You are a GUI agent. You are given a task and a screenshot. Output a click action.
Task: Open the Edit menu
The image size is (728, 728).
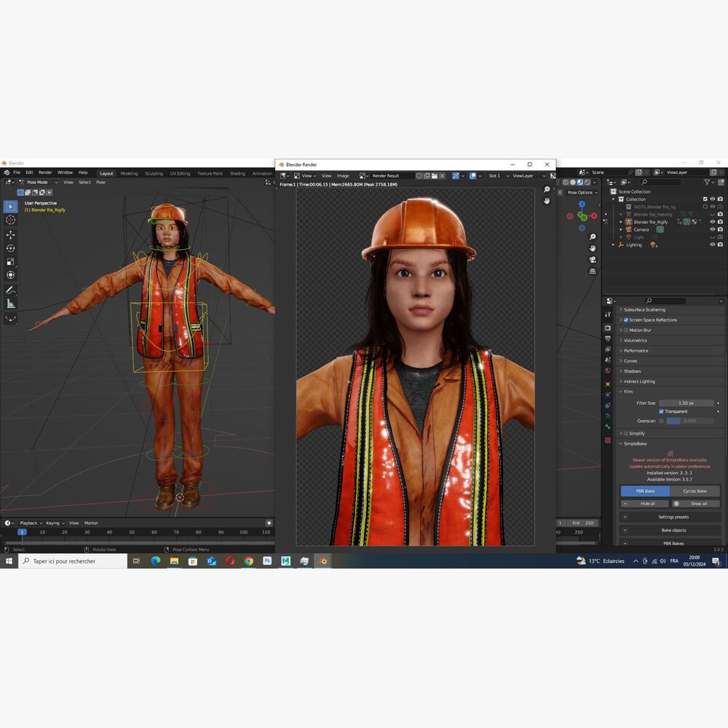[29, 173]
